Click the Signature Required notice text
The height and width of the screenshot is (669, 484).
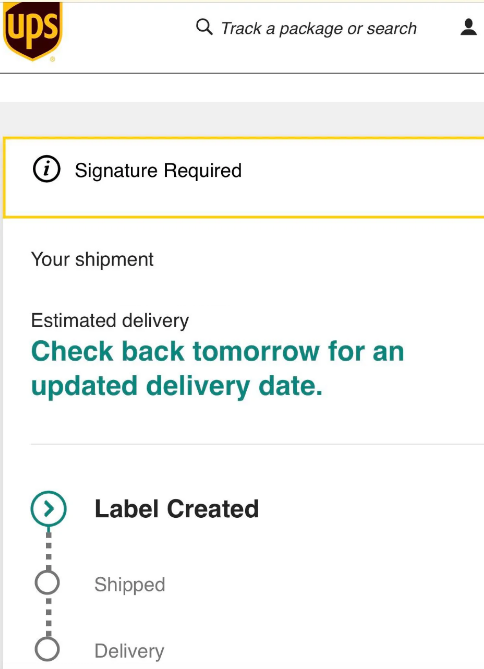coord(158,171)
